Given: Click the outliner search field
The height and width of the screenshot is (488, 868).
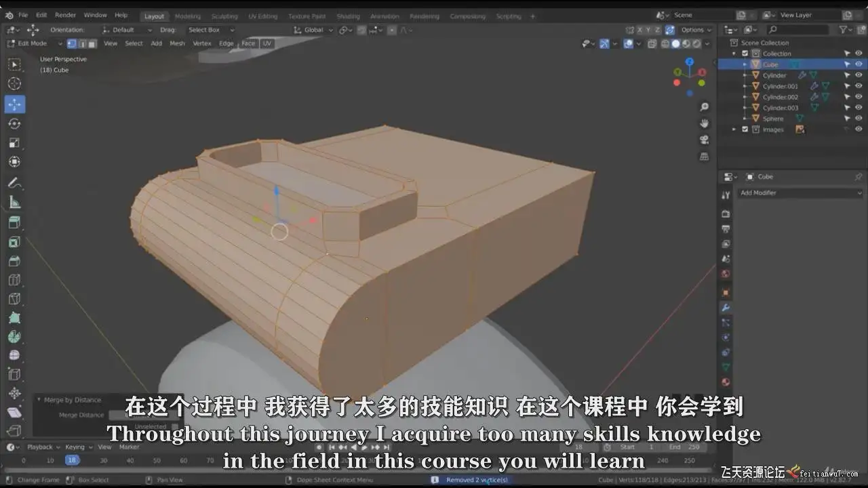Looking at the screenshot, I should click(799, 30).
